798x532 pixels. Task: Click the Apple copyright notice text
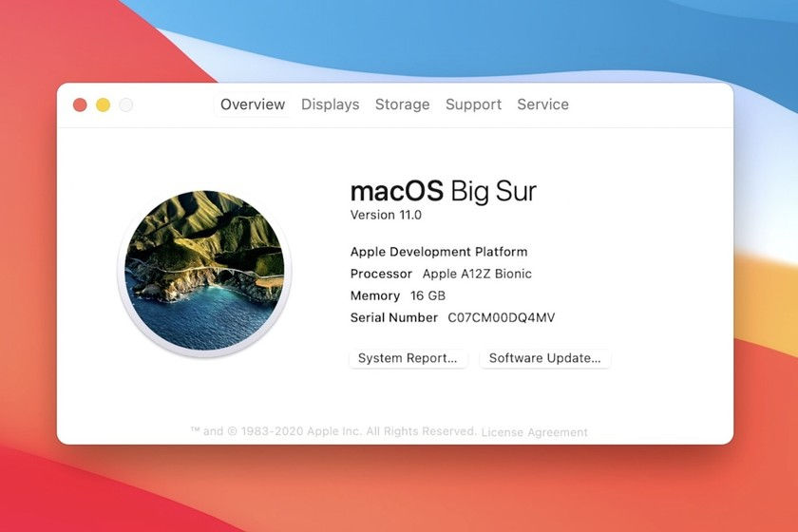[333, 431]
